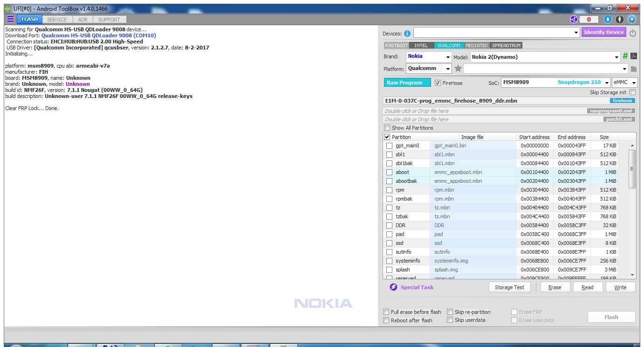The height and width of the screenshot is (347, 644).
Task: Open the Model dropdown Nokia 2(Dynamo)
Action: [617, 57]
